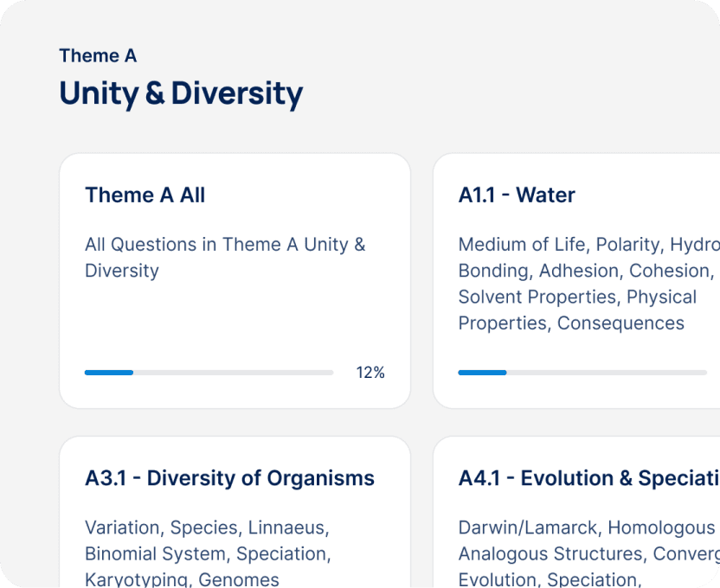Viewport: 720px width, 588px height.
Task: Click the 'Variation, Species, Linnaeus' text line
Action: 207,527
